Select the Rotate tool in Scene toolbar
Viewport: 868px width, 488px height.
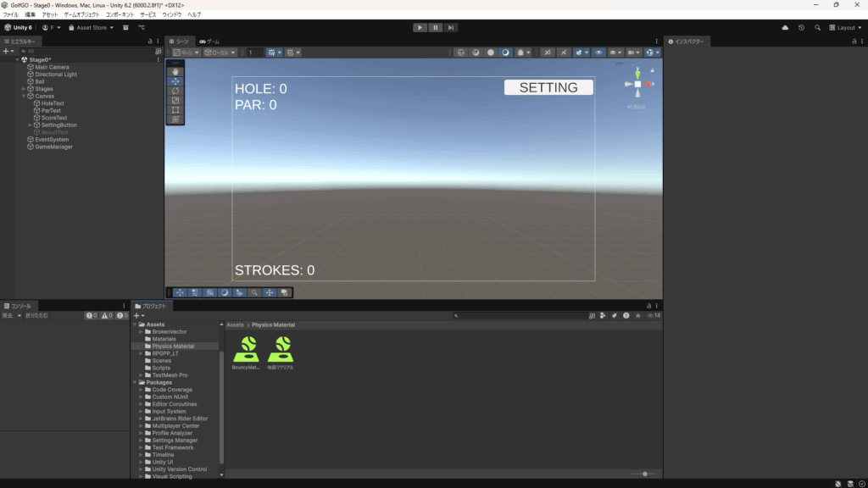point(175,91)
